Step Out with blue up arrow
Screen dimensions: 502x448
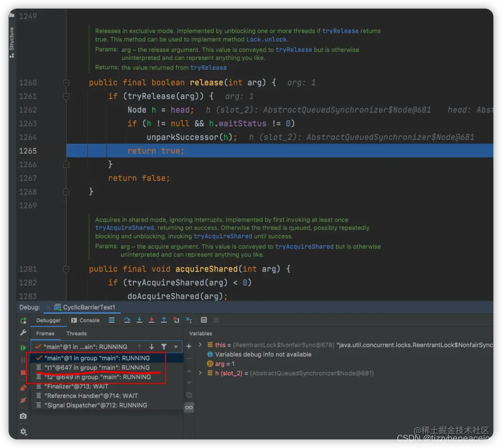point(163,320)
